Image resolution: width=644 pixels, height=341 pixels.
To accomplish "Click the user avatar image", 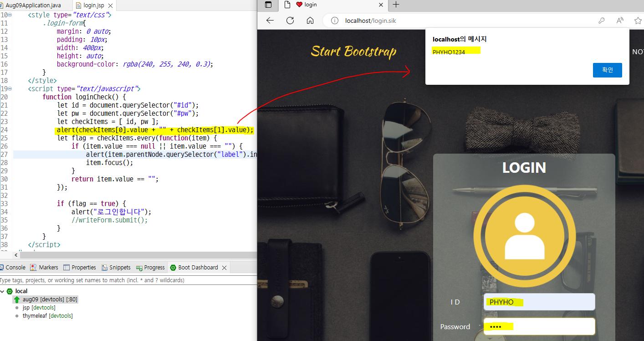I will tap(524, 235).
